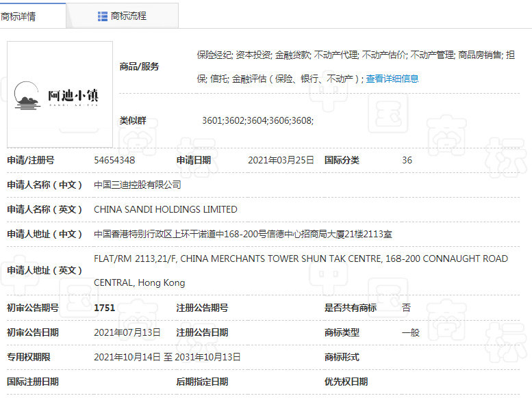532x398 pixels.
Task: Click the 阿迪小镇 trademark logo image
Action: 60,94
